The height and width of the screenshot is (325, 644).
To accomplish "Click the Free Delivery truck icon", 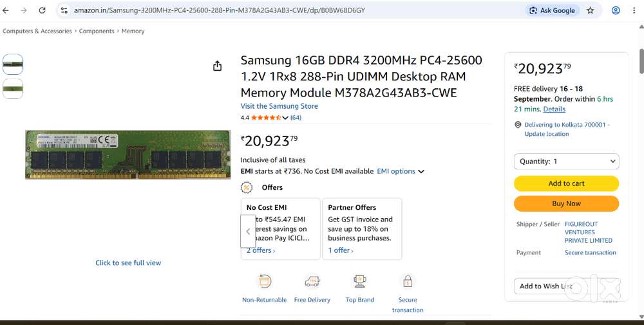I will [x=312, y=281].
